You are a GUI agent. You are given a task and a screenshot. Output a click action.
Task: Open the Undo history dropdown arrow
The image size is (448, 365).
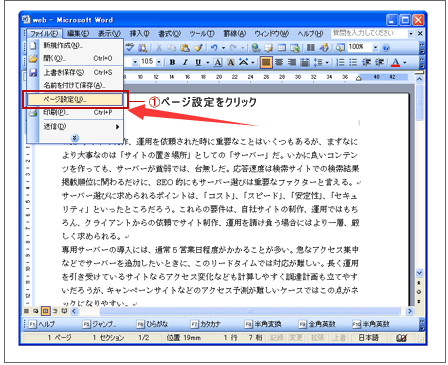click(x=223, y=48)
